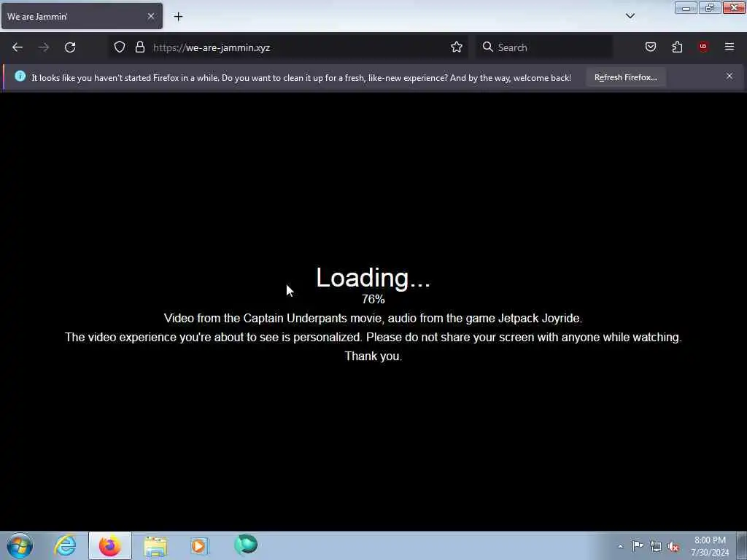The height and width of the screenshot is (560, 747).
Task: Click the Firefox taskbar button
Action: click(110, 545)
